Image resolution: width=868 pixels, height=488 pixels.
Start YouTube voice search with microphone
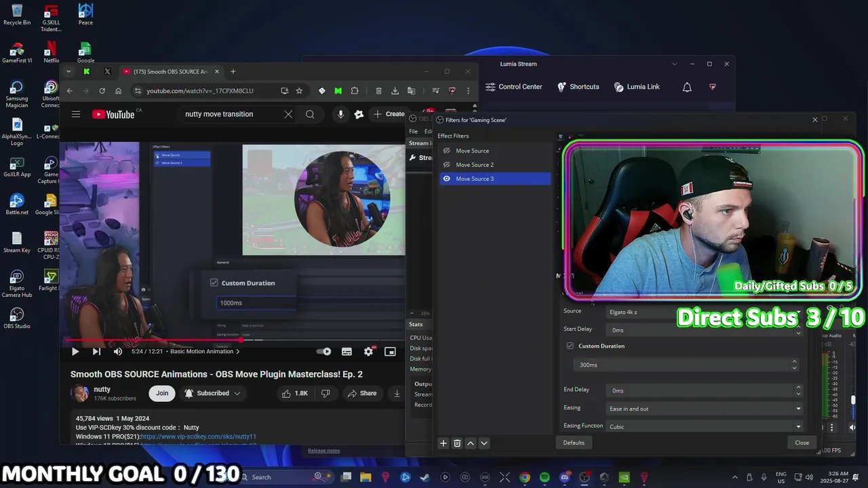(341, 114)
